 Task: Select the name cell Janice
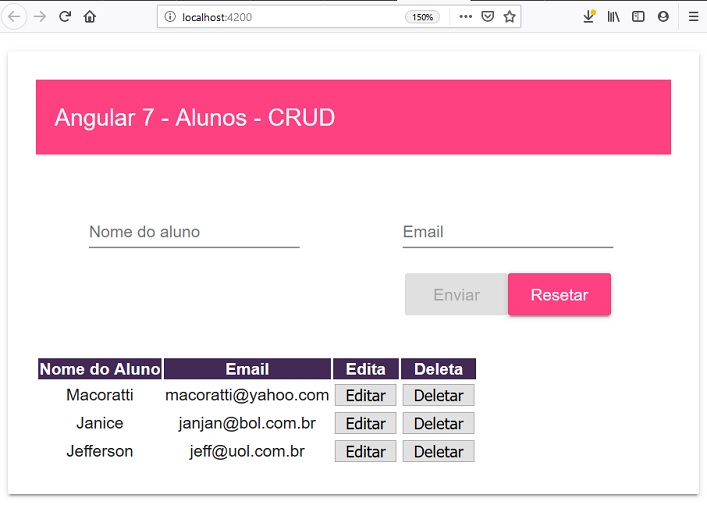coord(100,423)
